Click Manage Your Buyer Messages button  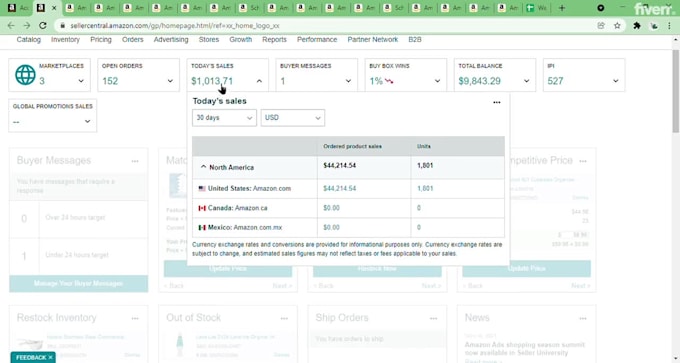[78, 284]
